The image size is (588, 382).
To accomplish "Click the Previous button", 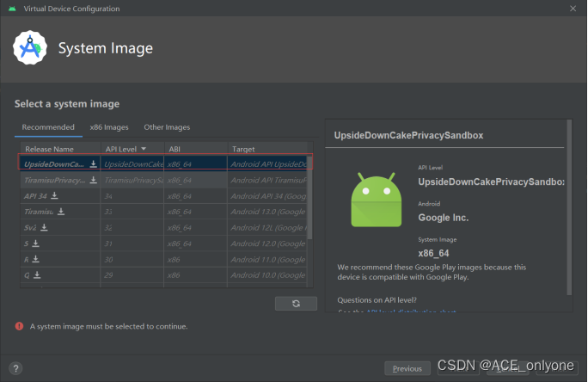I will point(407,369).
